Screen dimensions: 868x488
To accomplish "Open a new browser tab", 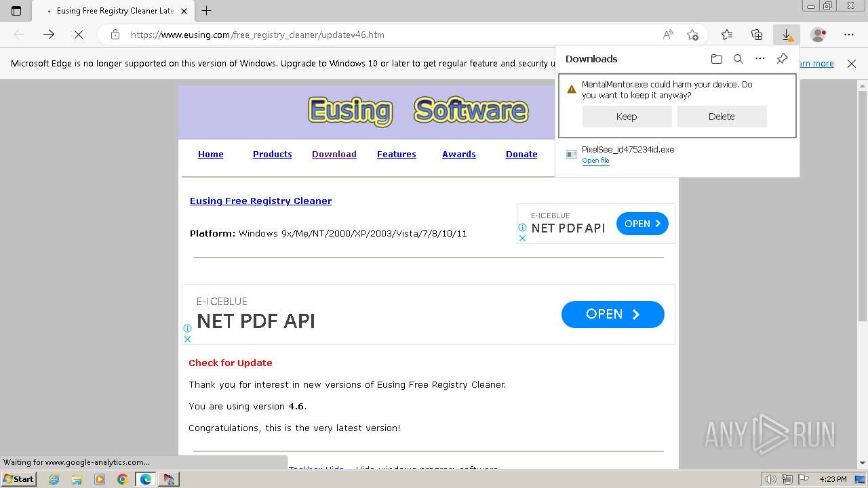I will tap(207, 11).
